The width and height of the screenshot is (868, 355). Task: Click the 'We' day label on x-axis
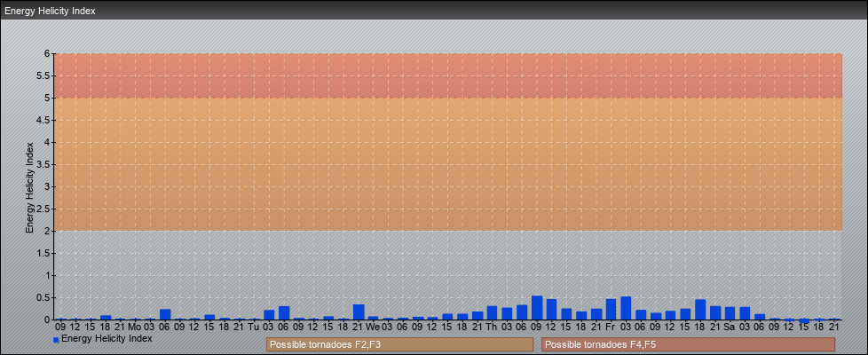point(373,327)
